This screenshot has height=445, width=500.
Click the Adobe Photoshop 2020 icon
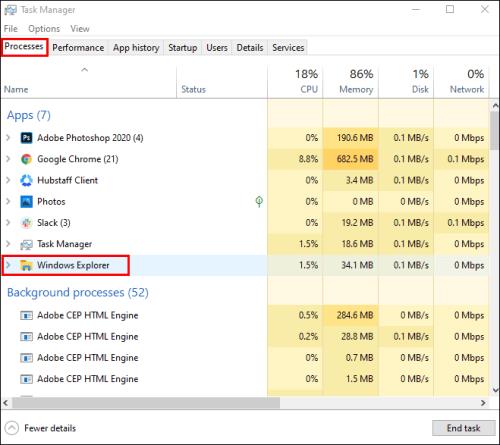[x=26, y=138]
